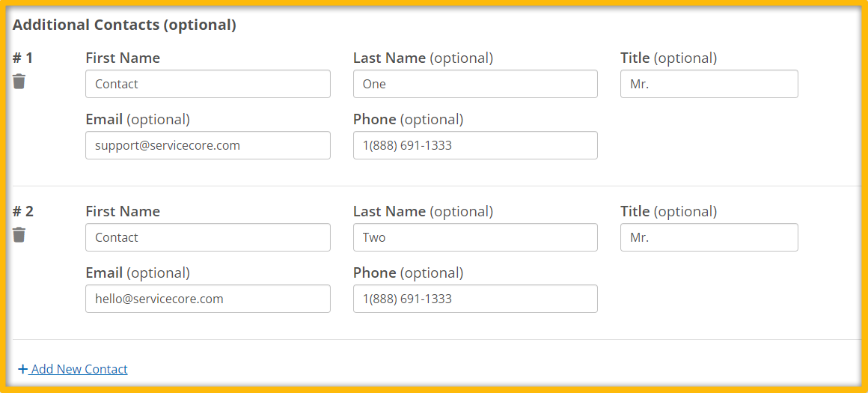Click Phone field of contact #1
Screen dimensions: 868x393
coord(475,145)
